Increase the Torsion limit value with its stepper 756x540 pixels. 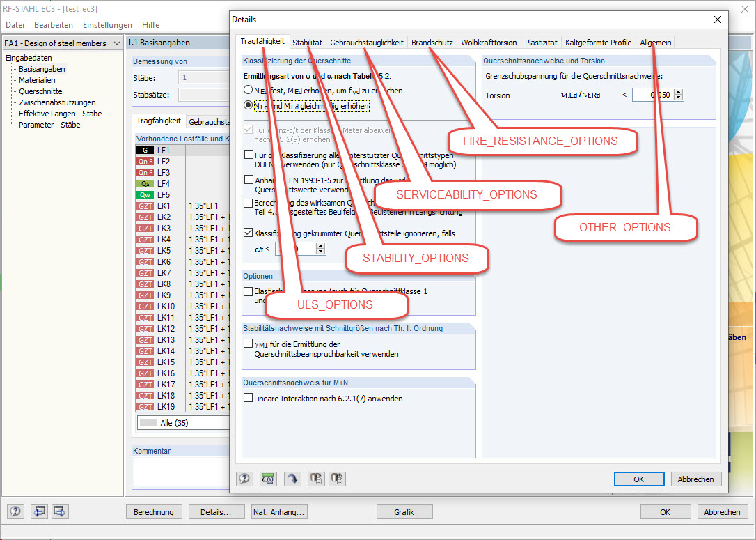(678, 91)
